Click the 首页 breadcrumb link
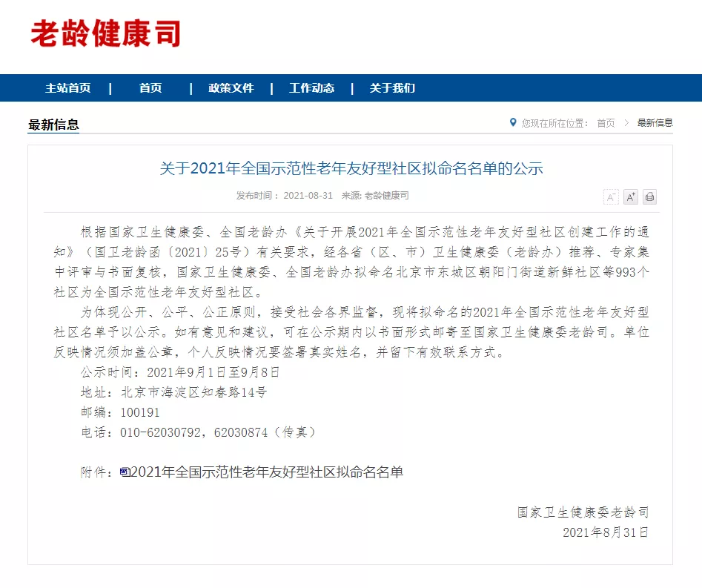 tap(606, 122)
